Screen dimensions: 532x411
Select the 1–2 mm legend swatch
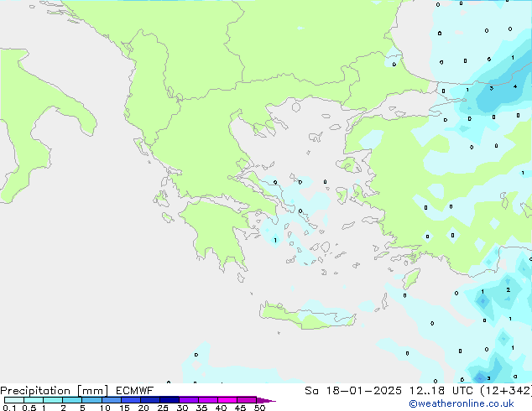coord(53,400)
